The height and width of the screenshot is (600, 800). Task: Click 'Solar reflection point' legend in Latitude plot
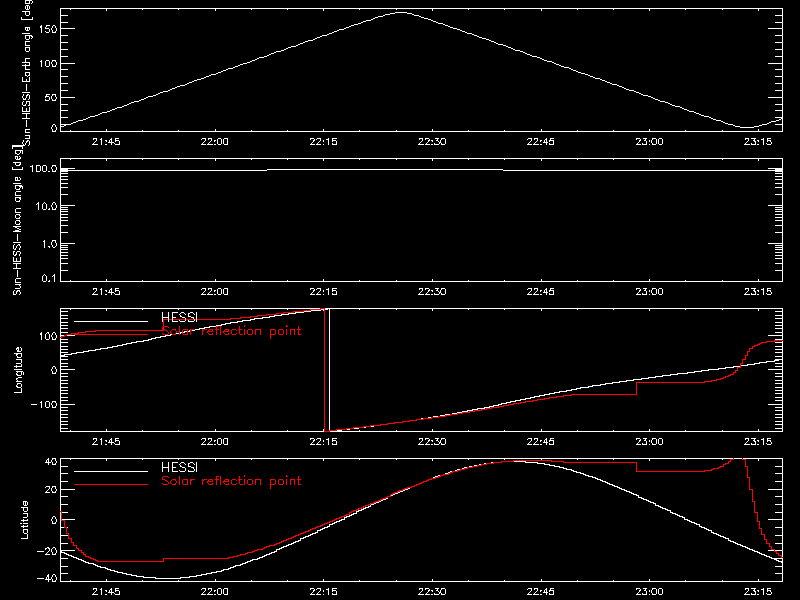231,481
